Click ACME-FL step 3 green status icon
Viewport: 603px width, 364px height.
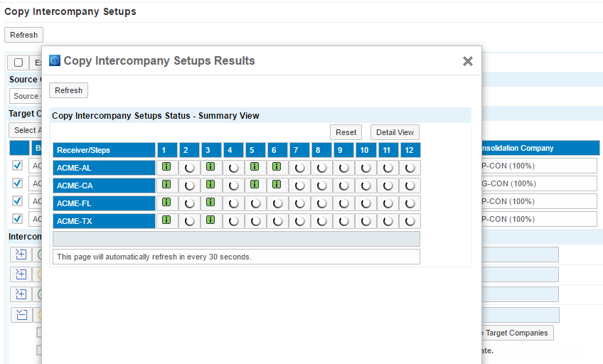click(210, 203)
